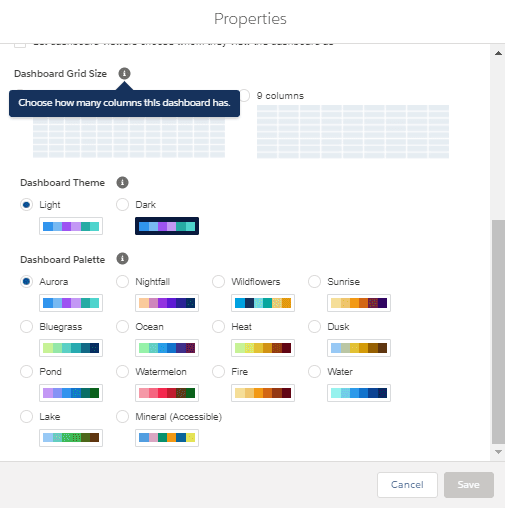This screenshot has height=508, width=505.
Task: Click the scroll up arrow
Action: click(x=498, y=53)
